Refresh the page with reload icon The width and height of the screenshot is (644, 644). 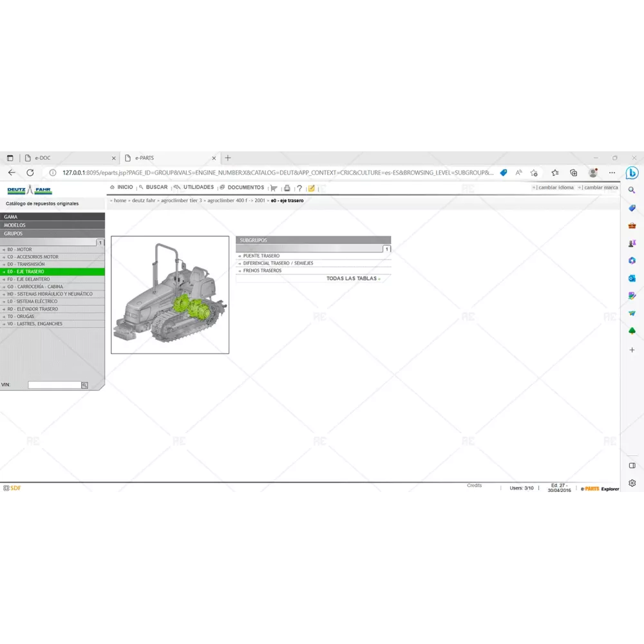point(30,173)
